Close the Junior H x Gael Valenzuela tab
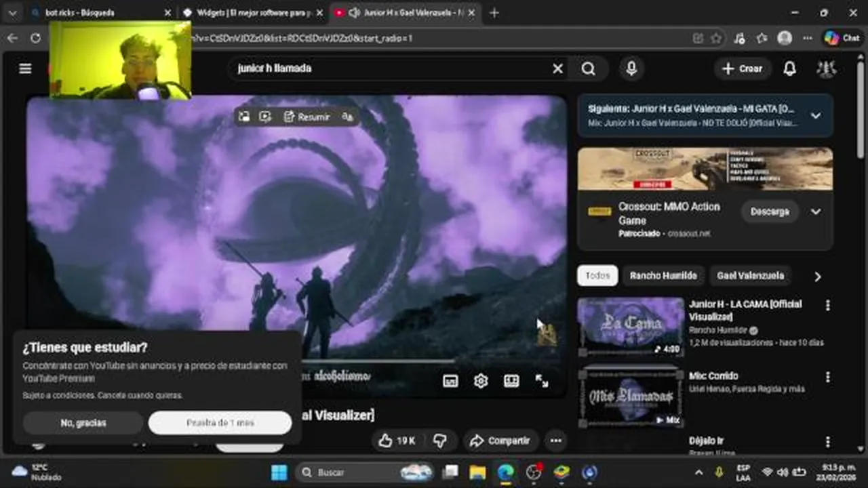Image resolution: width=868 pixels, height=488 pixels. (x=472, y=13)
